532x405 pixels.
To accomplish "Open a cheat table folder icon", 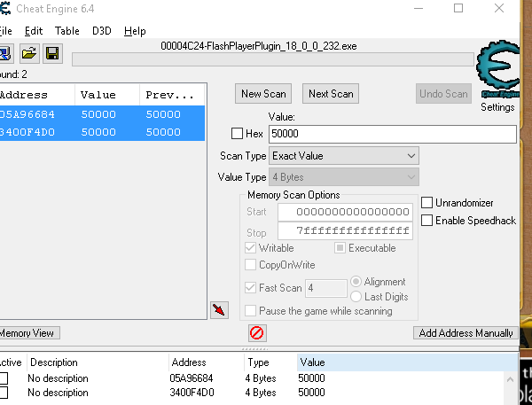I will [29, 53].
